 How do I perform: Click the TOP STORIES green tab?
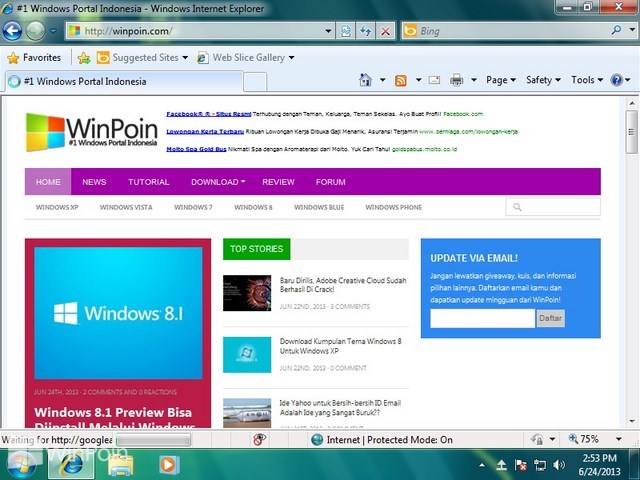(x=256, y=249)
